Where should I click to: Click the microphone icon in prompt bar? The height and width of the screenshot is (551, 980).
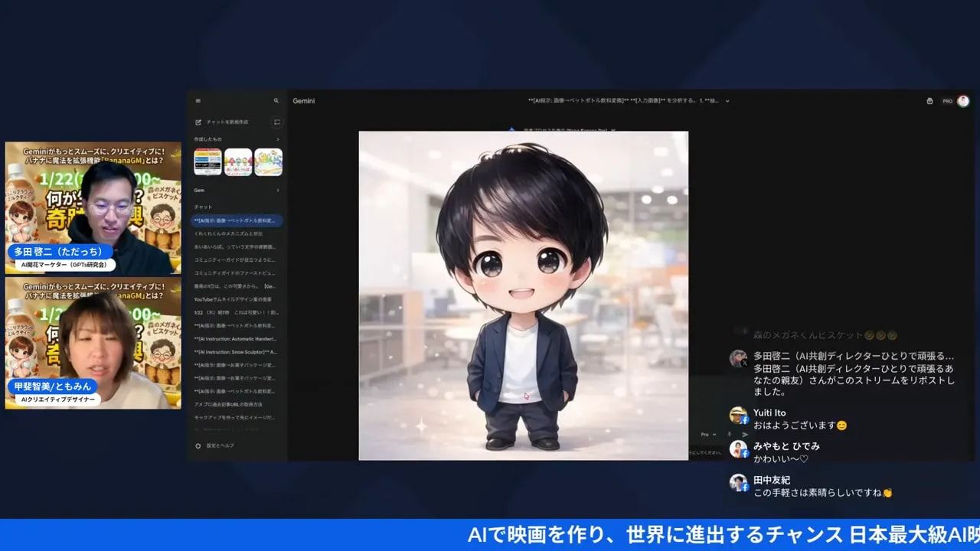(x=730, y=435)
